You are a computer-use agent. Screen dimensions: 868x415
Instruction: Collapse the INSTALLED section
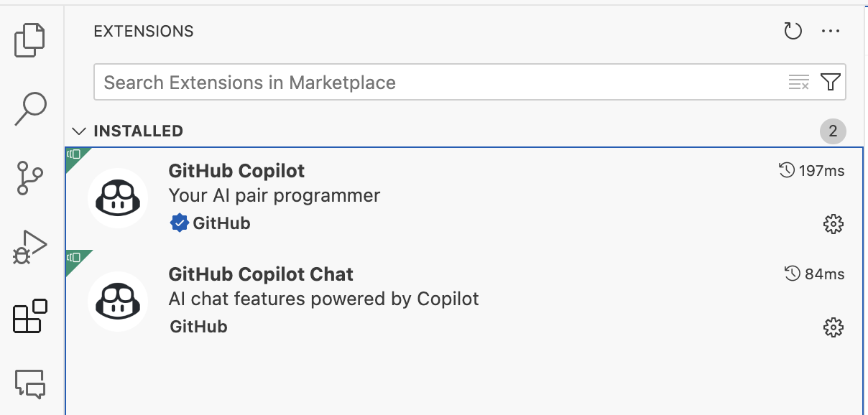(x=79, y=130)
